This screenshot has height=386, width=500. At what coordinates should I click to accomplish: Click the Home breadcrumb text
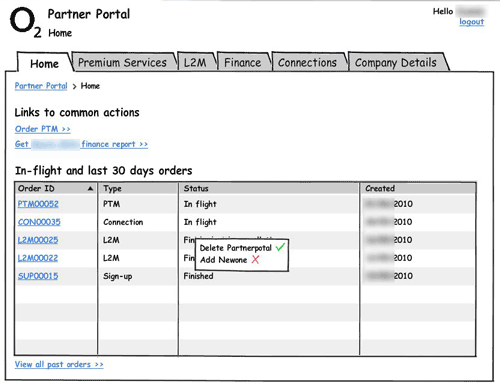[90, 86]
